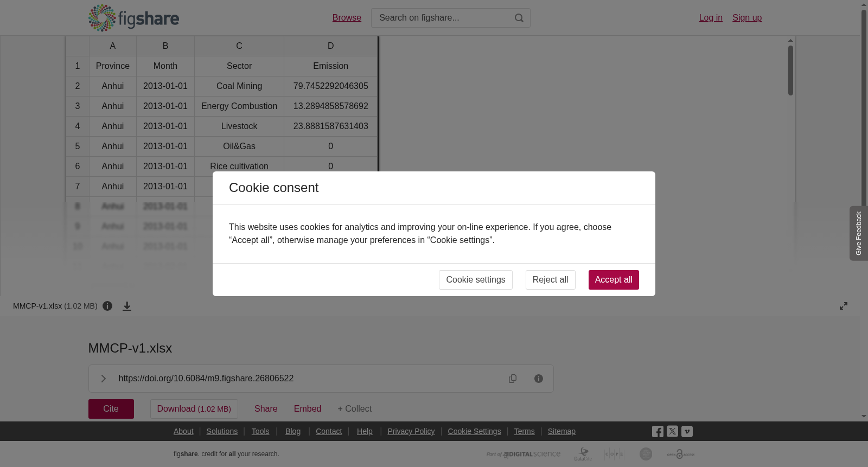This screenshot has width=868, height=467.
Task: Open Open Access footer logo
Action: [681, 454]
